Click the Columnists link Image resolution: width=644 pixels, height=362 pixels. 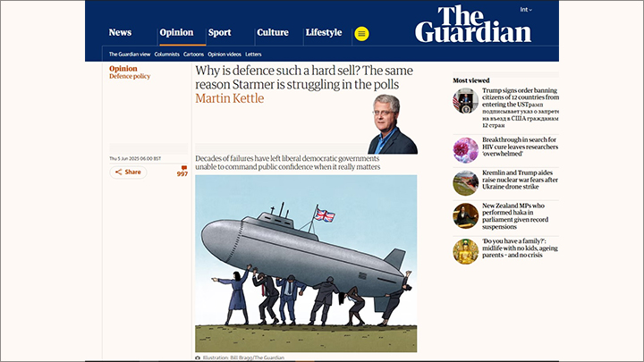click(166, 55)
